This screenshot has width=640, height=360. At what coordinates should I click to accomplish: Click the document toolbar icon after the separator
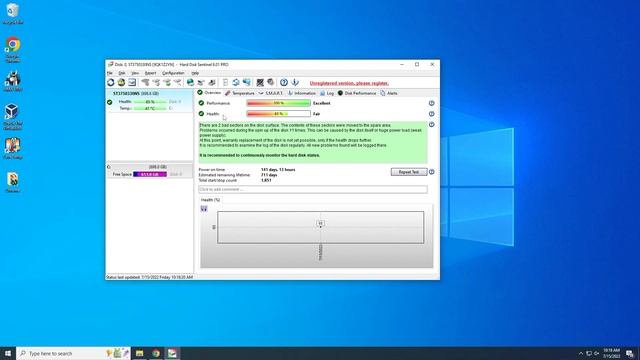[x=225, y=82]
